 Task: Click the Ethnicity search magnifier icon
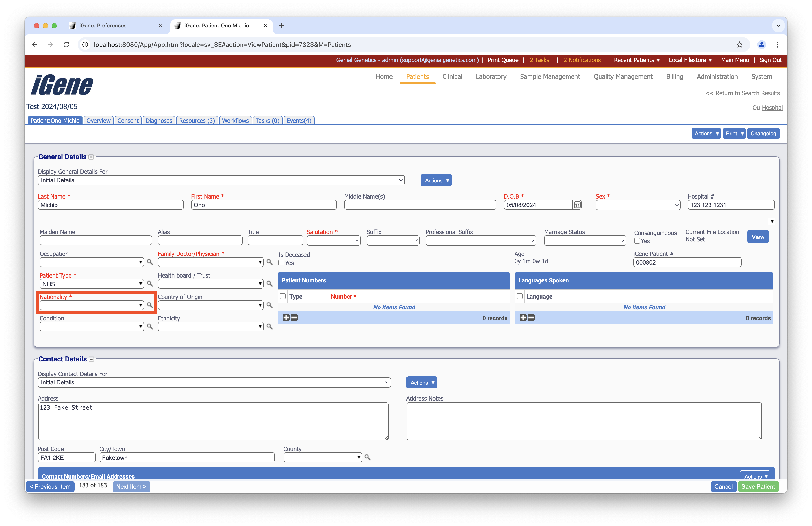270,327
